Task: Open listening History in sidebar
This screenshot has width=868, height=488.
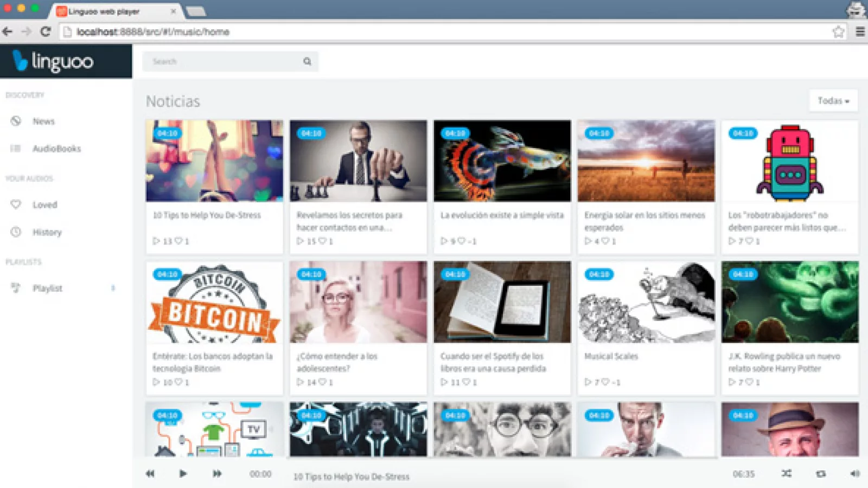Action: pyautogui.click(x=47, y=232)
